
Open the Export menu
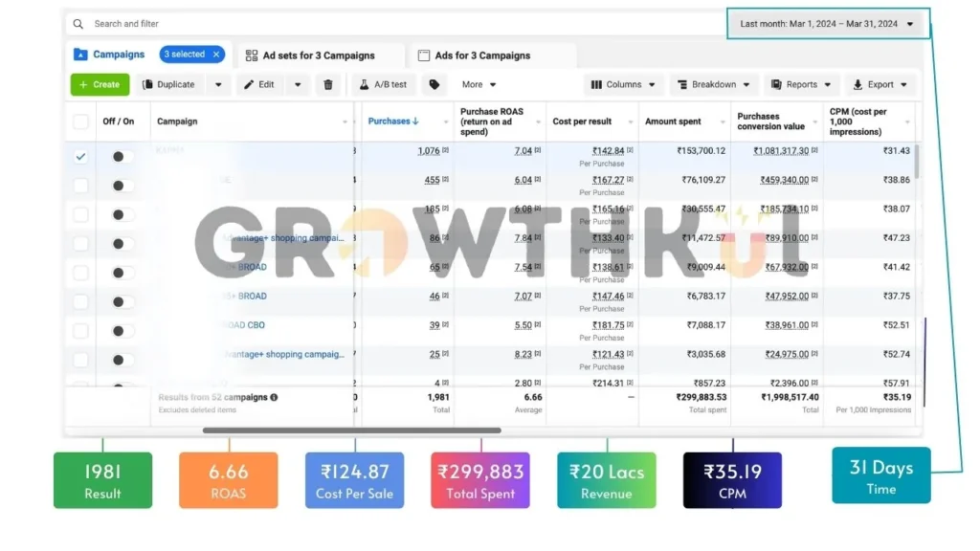[880, 84]
